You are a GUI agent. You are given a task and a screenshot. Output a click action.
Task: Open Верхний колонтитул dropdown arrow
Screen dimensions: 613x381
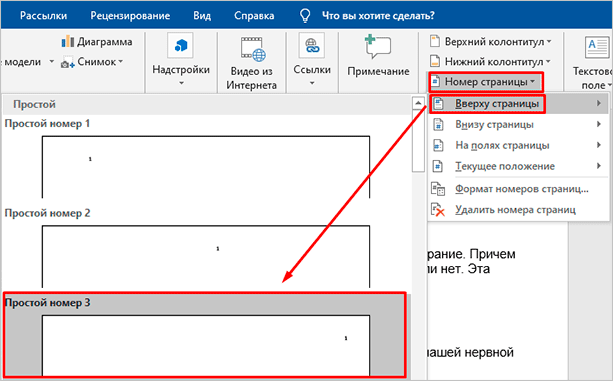click(x=549, y=41)
